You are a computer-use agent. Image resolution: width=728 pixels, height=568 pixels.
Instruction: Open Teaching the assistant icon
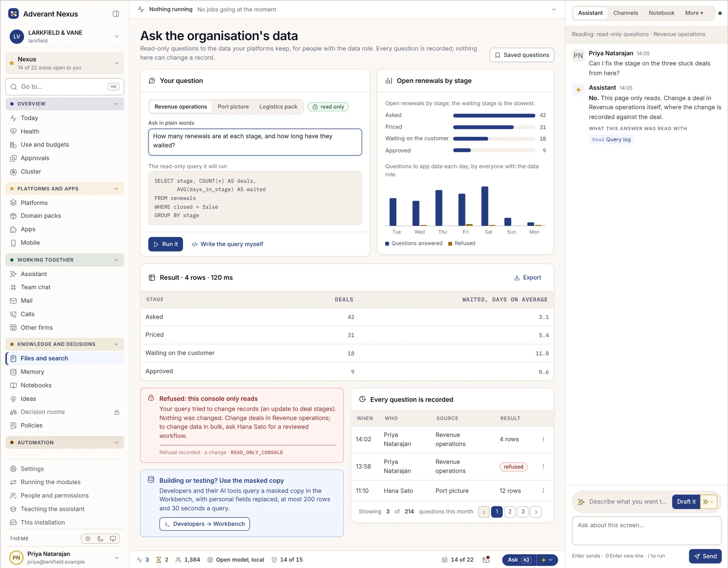[13, 509]
